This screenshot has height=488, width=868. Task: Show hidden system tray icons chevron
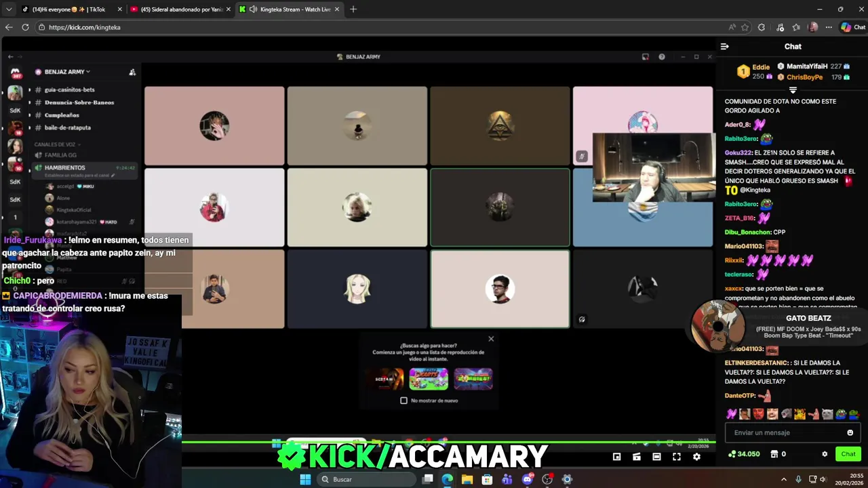[x=784, y=479]
